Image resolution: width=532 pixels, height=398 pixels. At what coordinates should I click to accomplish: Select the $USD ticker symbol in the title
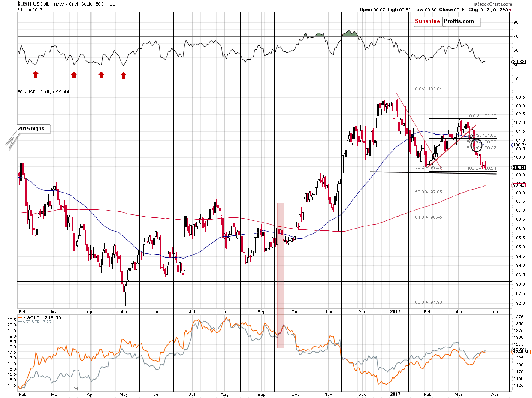[24, 3]
